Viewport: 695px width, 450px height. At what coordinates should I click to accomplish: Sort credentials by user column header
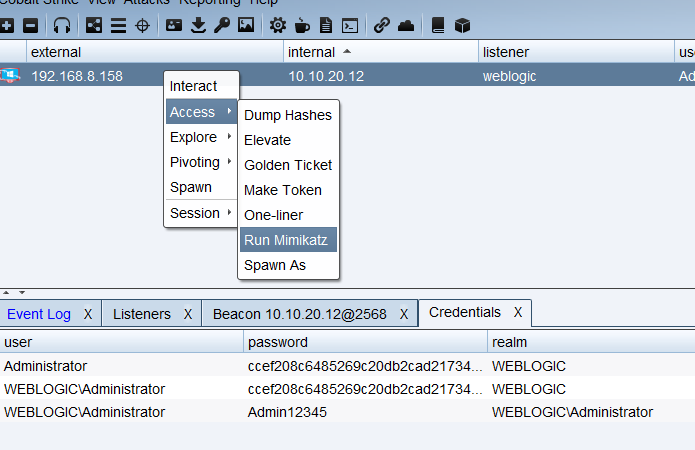[121, 342]
